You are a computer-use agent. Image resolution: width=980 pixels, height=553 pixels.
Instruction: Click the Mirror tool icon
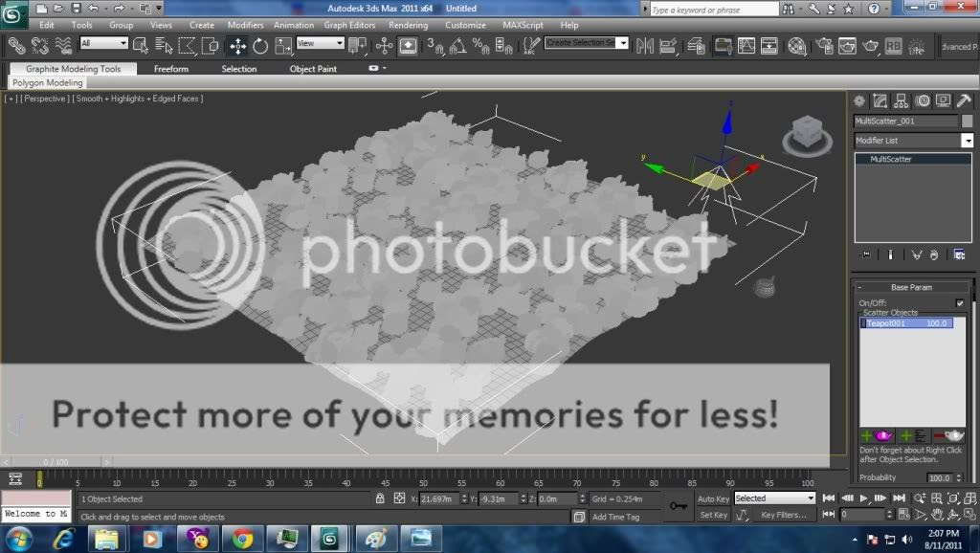coord(644,46)
